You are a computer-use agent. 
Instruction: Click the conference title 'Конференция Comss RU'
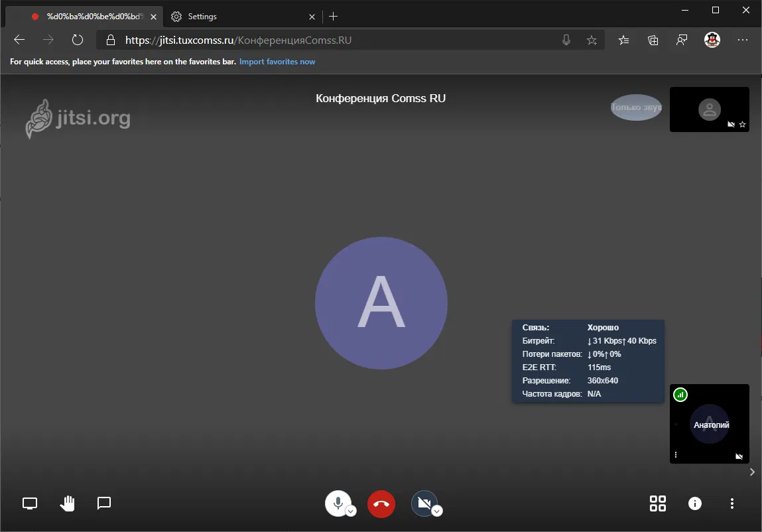[x=381, y=98]
